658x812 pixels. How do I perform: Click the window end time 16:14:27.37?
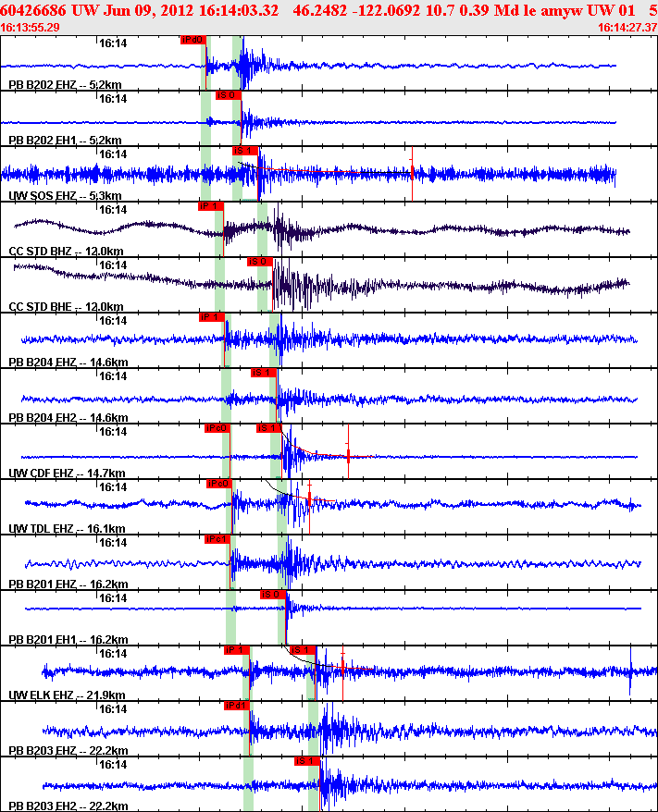point(627,28)
